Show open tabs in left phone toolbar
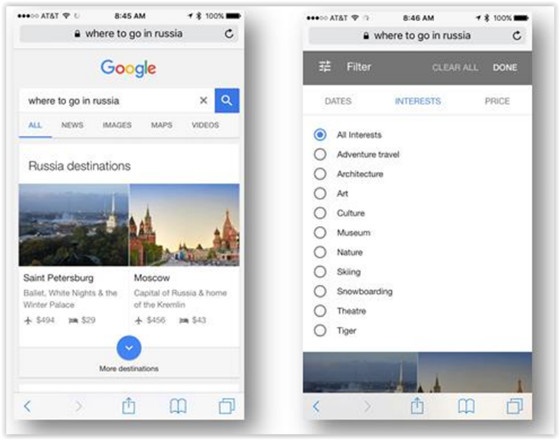The width and height of the screenshot is (560, 440). point(227,406)
